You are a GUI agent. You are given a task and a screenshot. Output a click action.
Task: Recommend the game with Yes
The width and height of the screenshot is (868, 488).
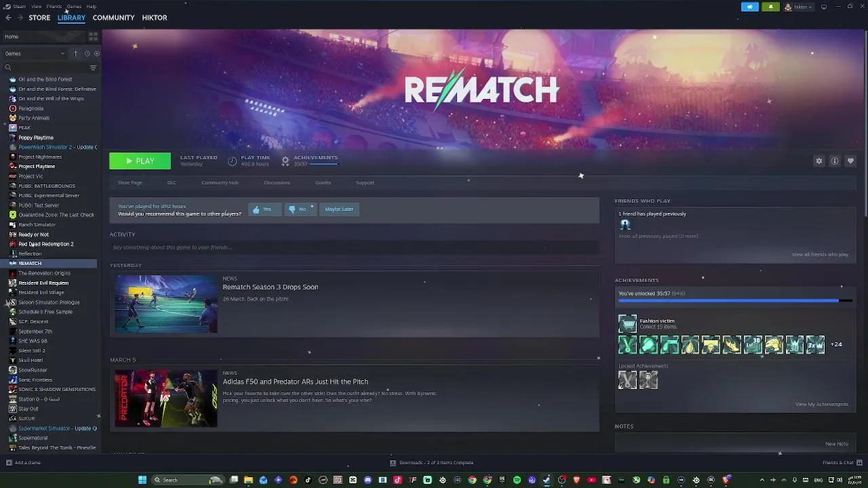(x=264, y=209)
